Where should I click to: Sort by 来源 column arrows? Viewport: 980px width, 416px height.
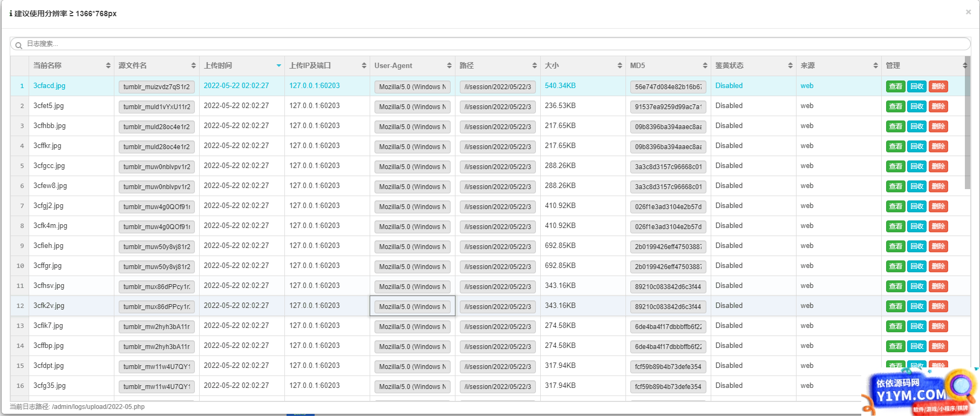click(x=876, y=65)
